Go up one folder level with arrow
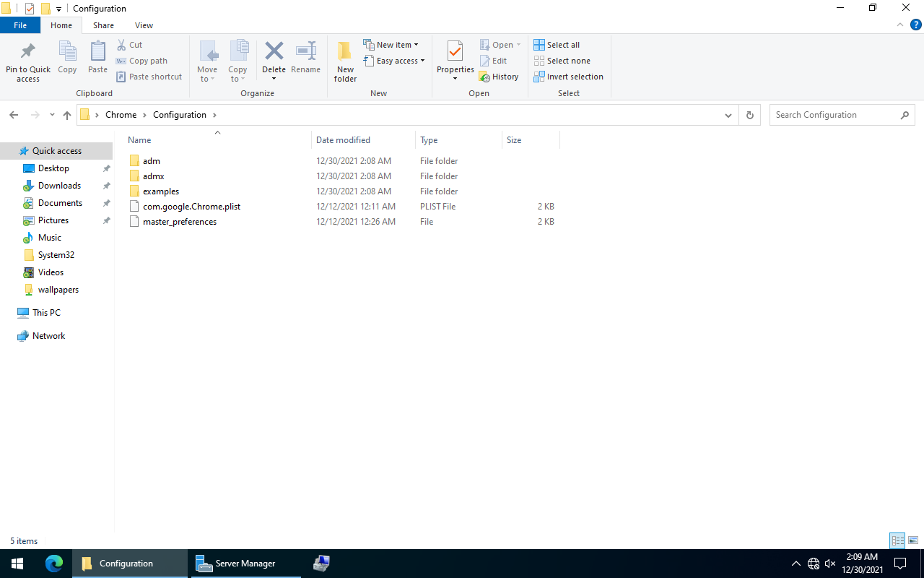Screen dimensions: 924x578 click(x=67, y=115)
